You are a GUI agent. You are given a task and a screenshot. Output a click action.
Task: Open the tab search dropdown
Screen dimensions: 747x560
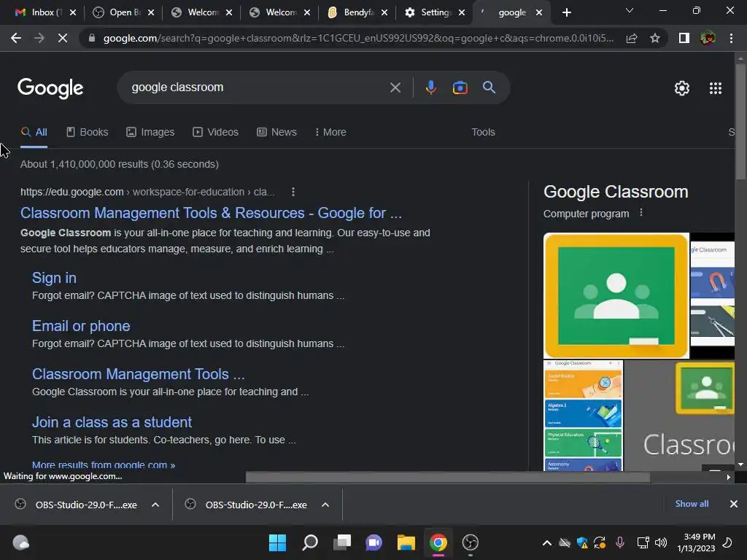(630, 10)
